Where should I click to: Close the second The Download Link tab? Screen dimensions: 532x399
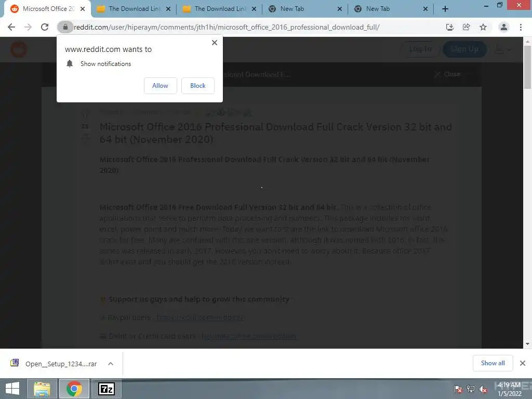[x=254, y=9]
